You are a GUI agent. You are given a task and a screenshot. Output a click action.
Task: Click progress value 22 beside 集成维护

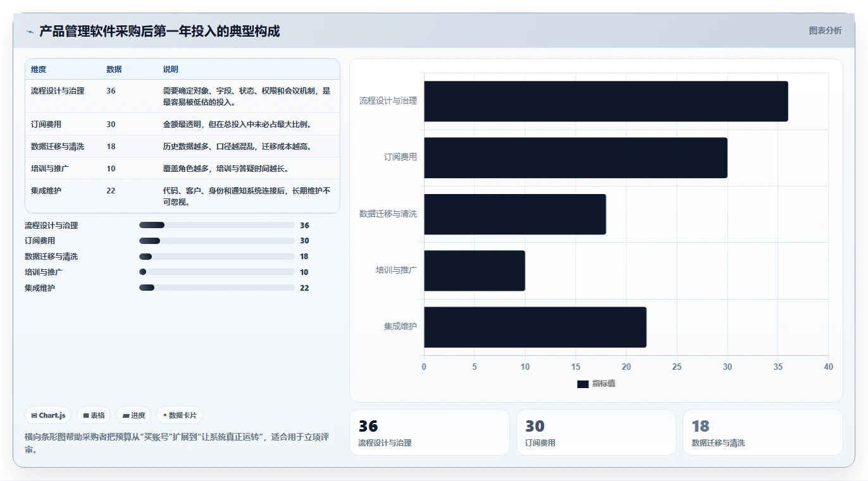pyautogui.click(x=304, y=288)
